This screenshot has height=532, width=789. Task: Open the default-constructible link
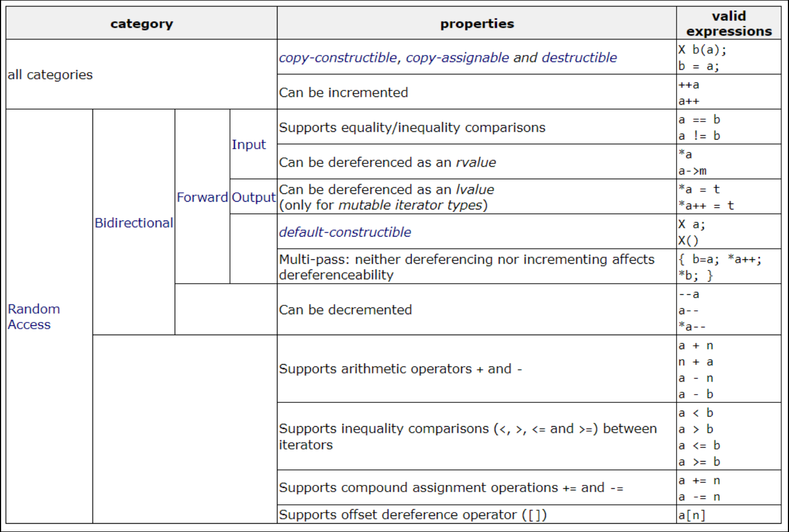(x=345, y=232)
